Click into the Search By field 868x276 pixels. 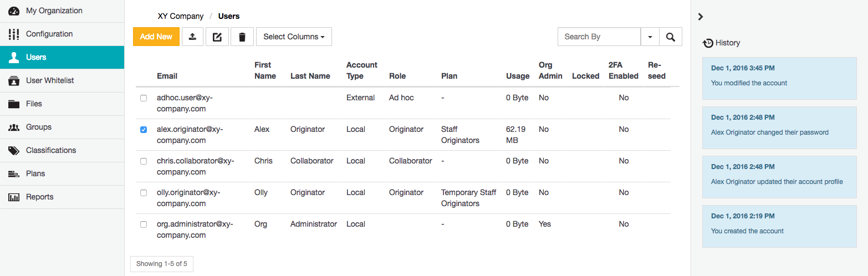pyautogui.click(x=599, y=37)
